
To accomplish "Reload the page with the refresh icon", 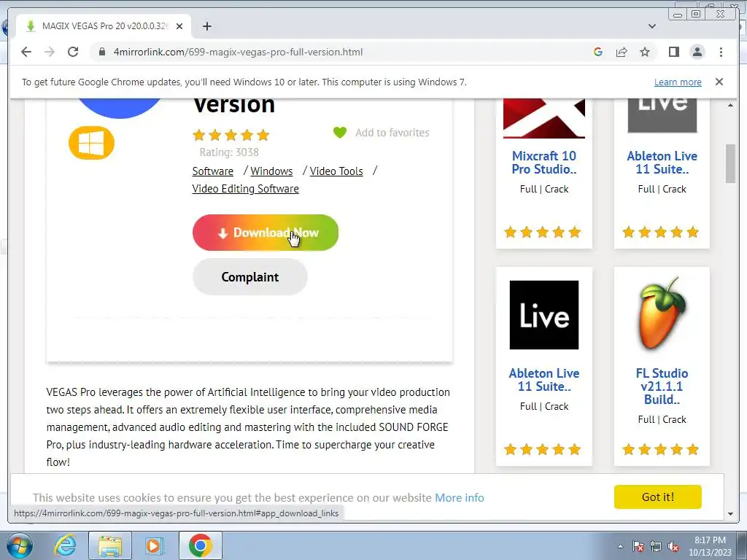I will pyautogui.click(x=73, y=52).
